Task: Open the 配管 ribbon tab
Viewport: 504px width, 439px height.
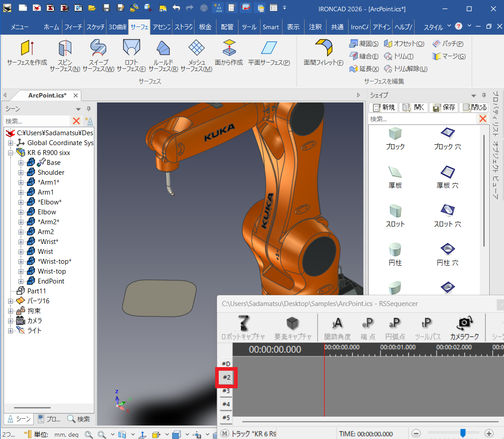Action: (x=227, y=27)
